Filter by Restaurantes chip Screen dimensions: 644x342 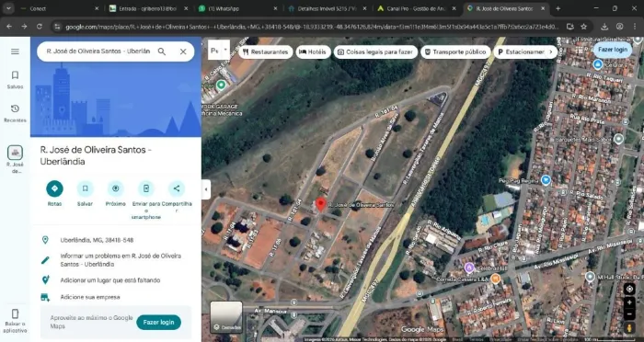coord(265,52)
